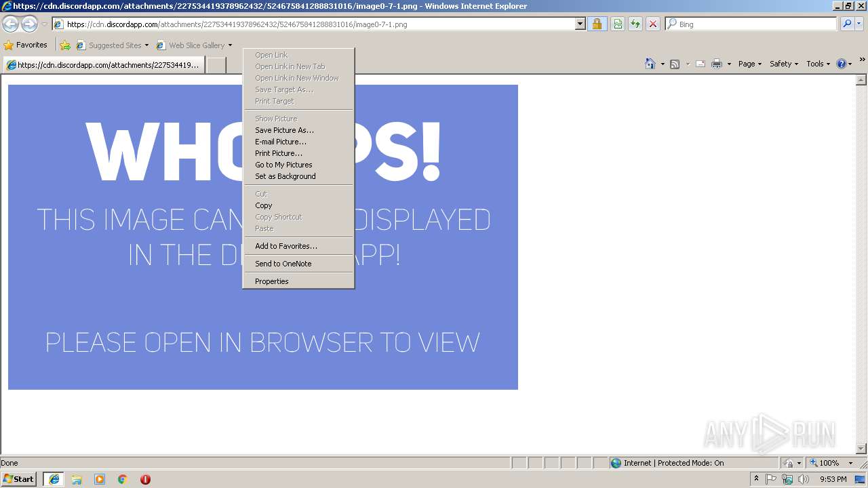Open the Safety menu
This screenshot has height=488, width=868.
pos(784,64)
